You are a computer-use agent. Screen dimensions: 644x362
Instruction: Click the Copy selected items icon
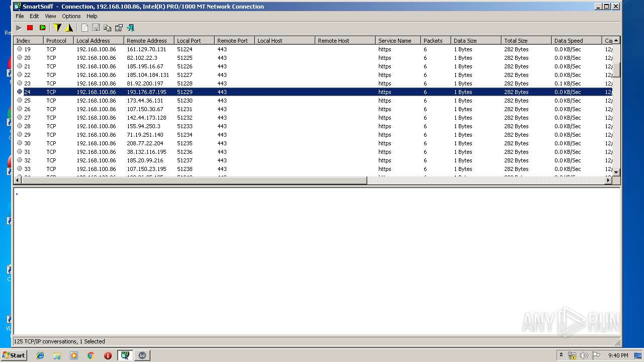pos(107,28)
